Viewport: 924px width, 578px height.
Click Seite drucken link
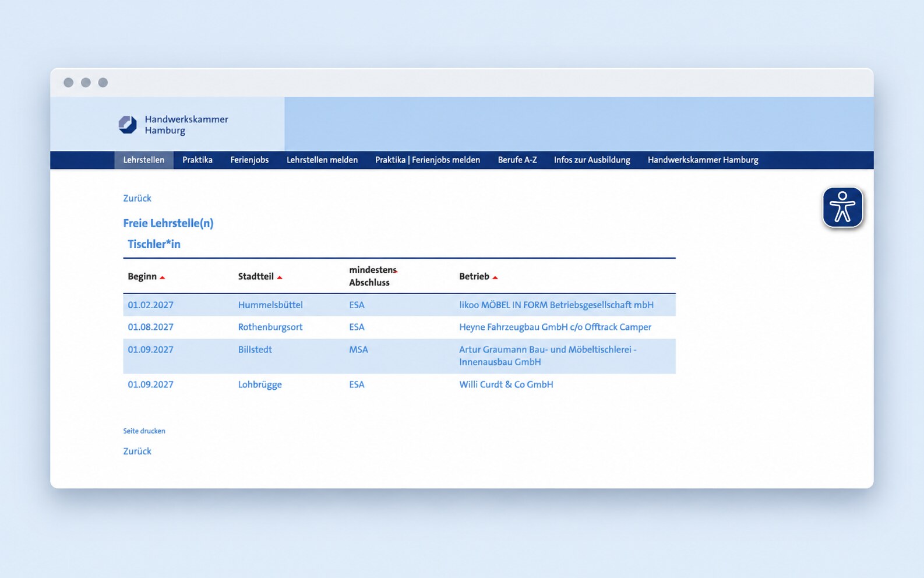click(x=144, y=431)
